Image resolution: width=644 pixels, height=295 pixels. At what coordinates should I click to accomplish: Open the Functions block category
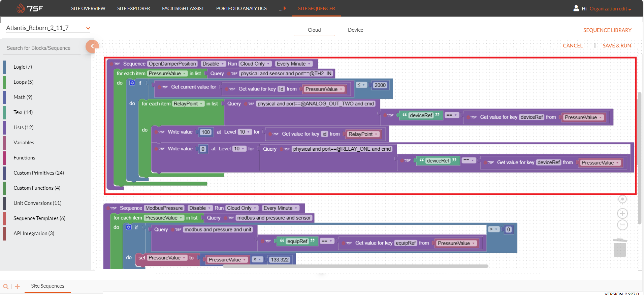(24, 158)
